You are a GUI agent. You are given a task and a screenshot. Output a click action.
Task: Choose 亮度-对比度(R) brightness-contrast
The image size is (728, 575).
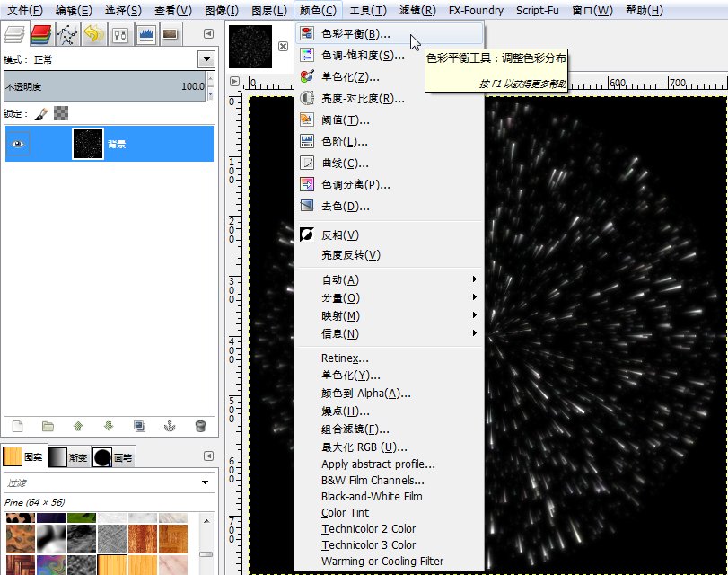(x=389, y=99)
